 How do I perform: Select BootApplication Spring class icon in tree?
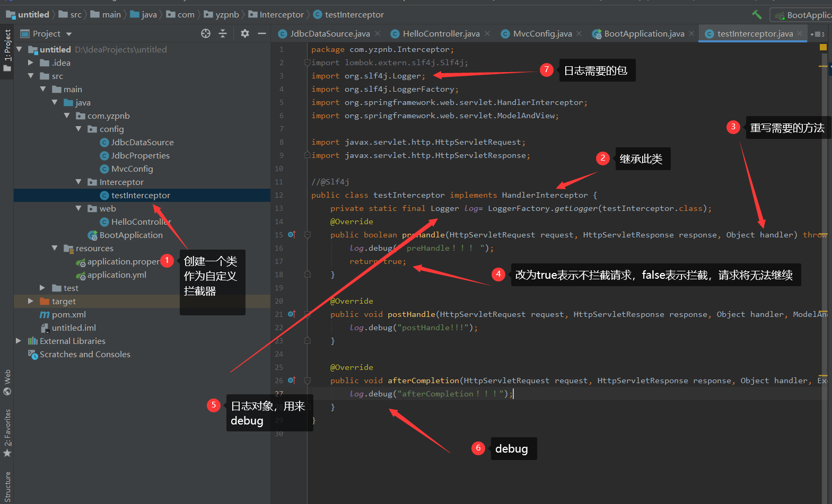[x=92, y=235]
